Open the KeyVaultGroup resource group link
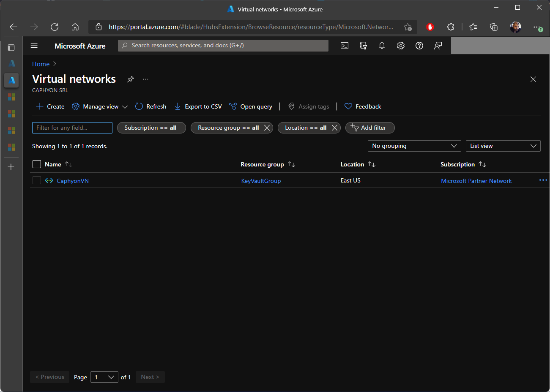This screenshot has width=550, height=392. point(261,181)
